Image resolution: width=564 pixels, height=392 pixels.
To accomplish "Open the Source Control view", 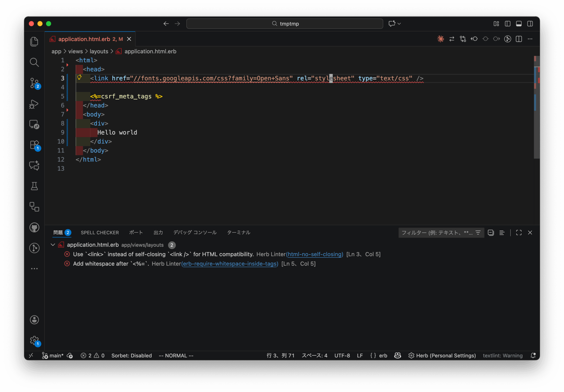I will [x=34, y=83].
